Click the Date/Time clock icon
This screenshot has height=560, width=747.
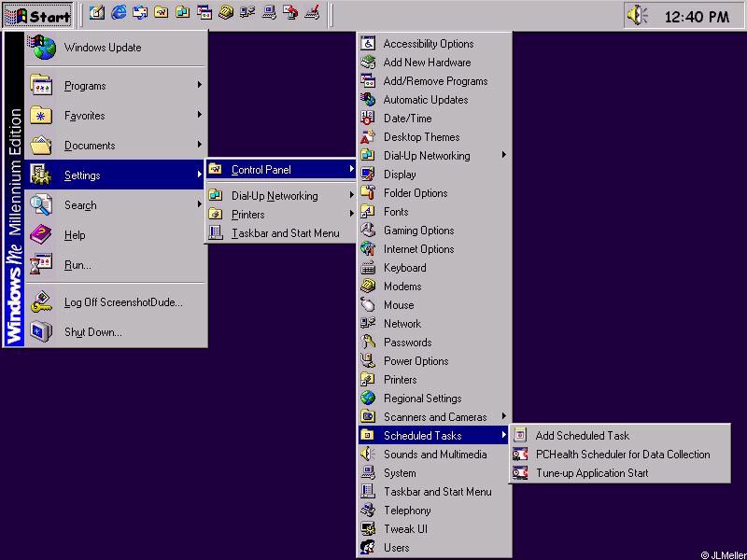point(368,119)
